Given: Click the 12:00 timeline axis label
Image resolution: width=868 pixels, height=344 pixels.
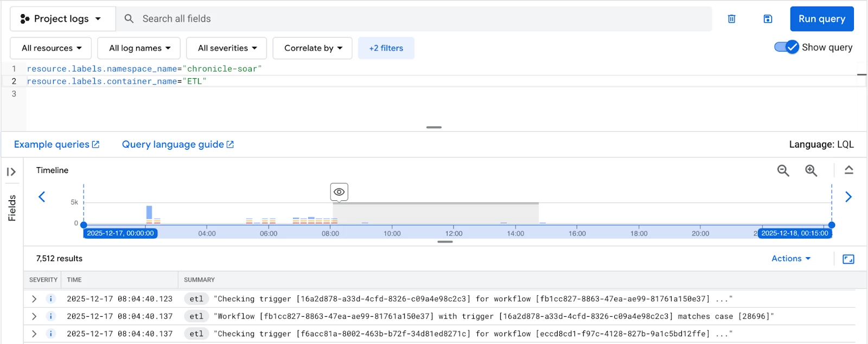Looking at the screenshot, I should point(454,234).
